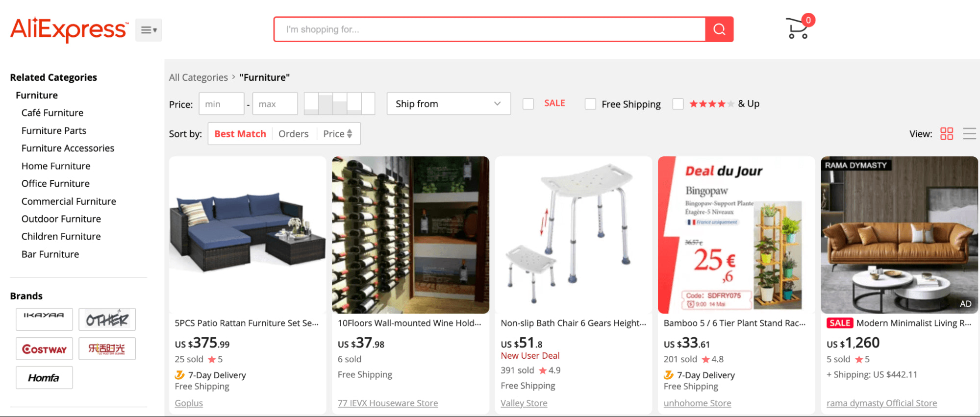Open the Outdoor Furniture category link
This screenshot has height=417, width=980.
tap(61, 219)
